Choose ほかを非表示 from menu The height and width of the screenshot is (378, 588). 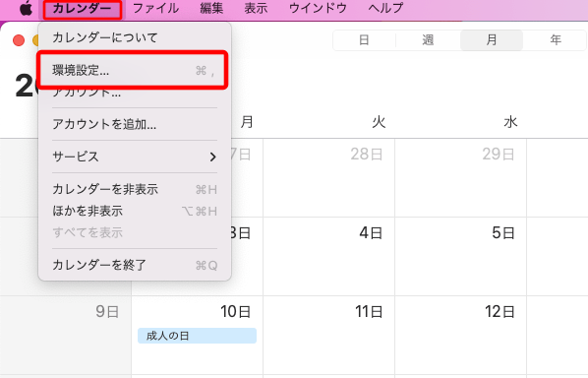(x=135, y=211)
